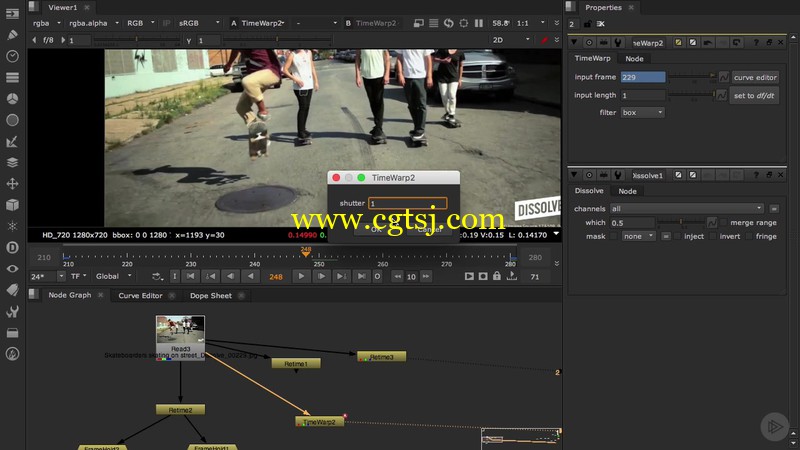The height and width of the screenshot is (450, 800).
Task: Adjust the Dissolve which slider
Action: click(x=681, y=222)
